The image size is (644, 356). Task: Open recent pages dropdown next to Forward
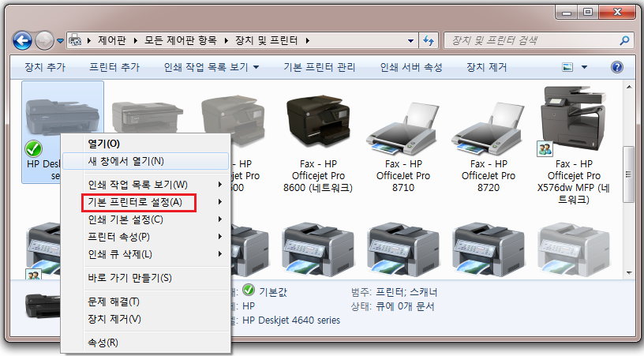pos(60,40)
